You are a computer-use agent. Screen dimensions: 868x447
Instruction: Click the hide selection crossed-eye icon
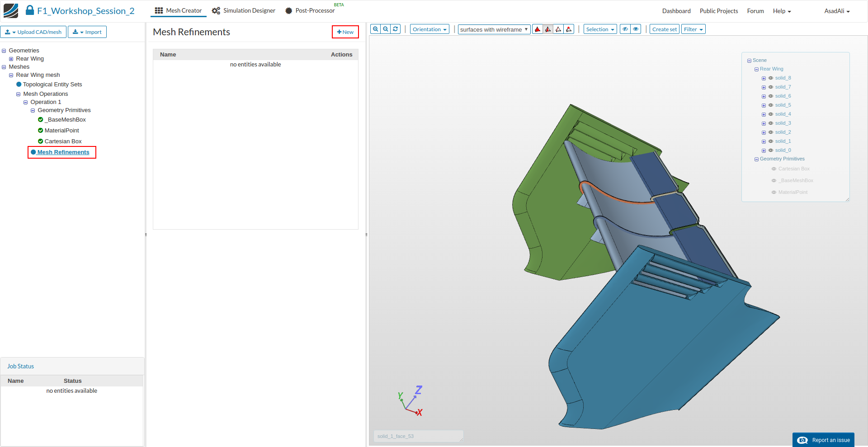tap(625, 29)
